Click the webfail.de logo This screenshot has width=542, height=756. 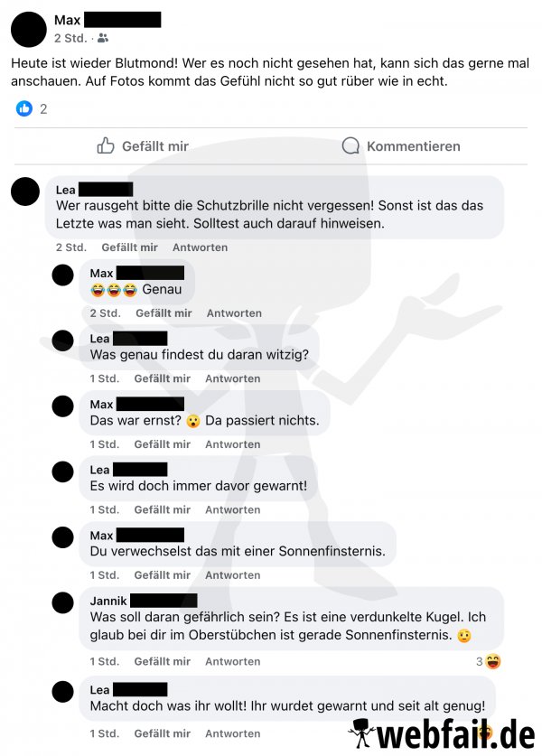[x=442, y=733]
